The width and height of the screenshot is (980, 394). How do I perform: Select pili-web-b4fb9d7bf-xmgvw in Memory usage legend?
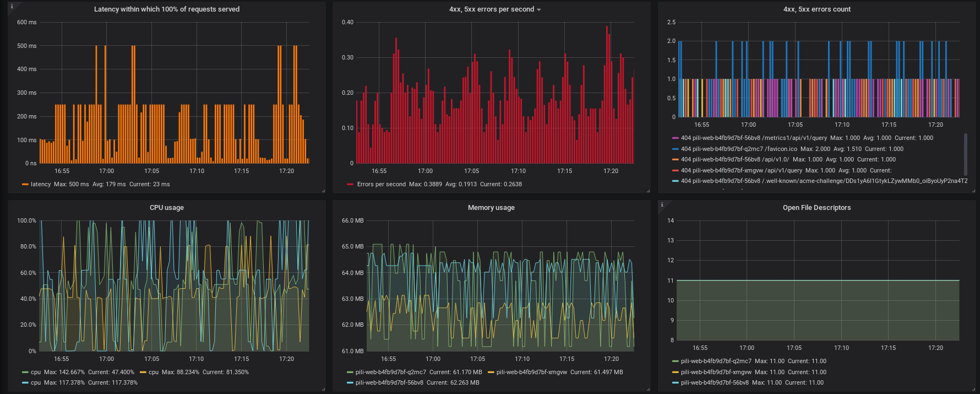coord(531,373)
